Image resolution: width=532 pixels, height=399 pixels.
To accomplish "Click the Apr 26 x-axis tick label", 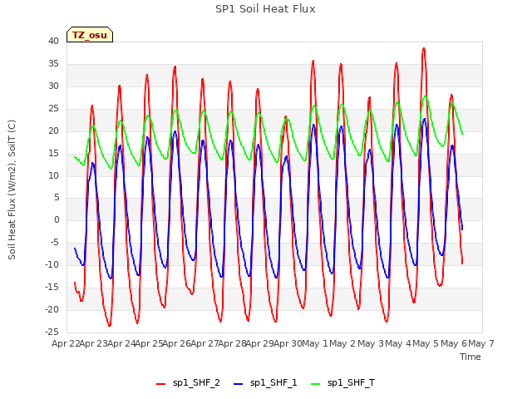I will click(176, 343).
